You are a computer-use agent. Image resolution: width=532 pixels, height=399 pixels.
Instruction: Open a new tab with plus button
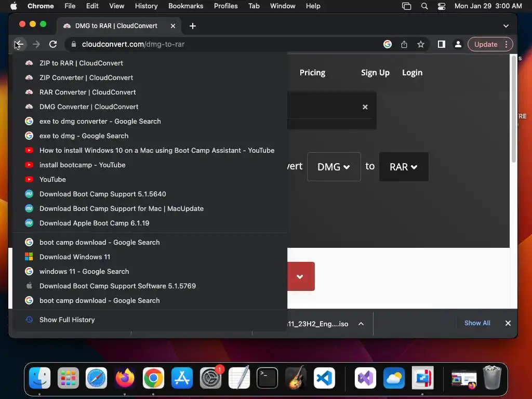click(x=193, y=26)
